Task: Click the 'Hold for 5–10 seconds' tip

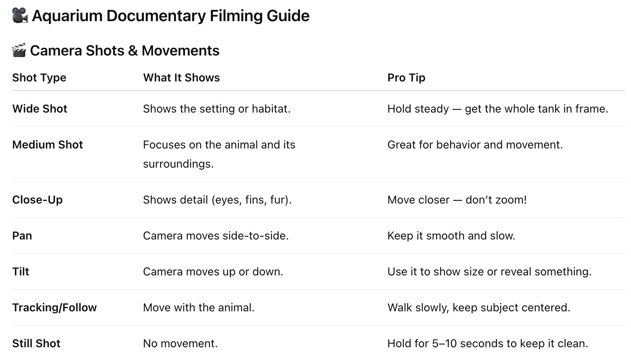Action: (x=487, y=343)
